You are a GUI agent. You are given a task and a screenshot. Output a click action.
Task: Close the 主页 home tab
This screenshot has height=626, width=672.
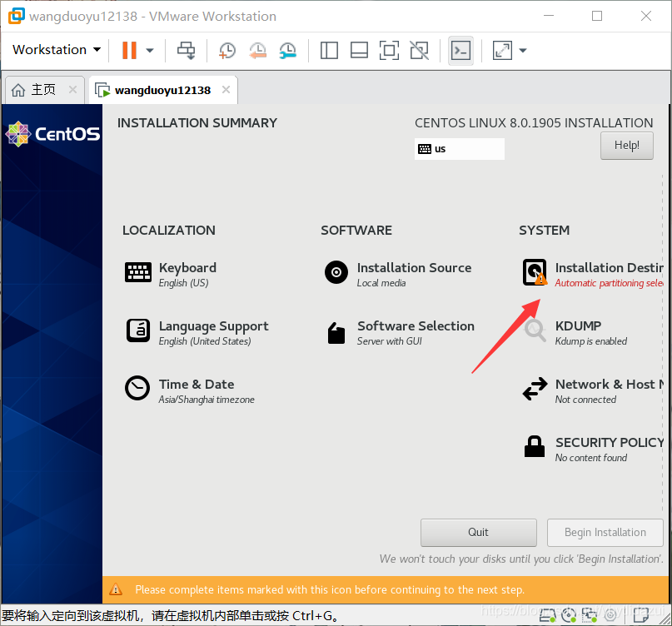pyautogui.click(x=72, y=90)
